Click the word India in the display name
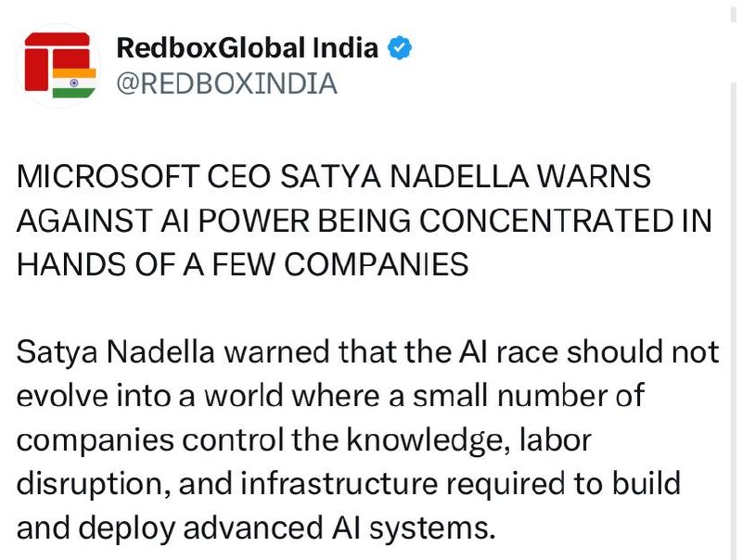The height and width of the screenshot is (560, 742). [x=345, y=48]
